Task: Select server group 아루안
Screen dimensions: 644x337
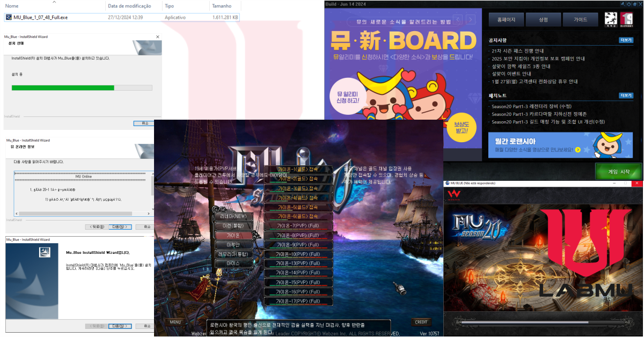Action: pos(233,245)
